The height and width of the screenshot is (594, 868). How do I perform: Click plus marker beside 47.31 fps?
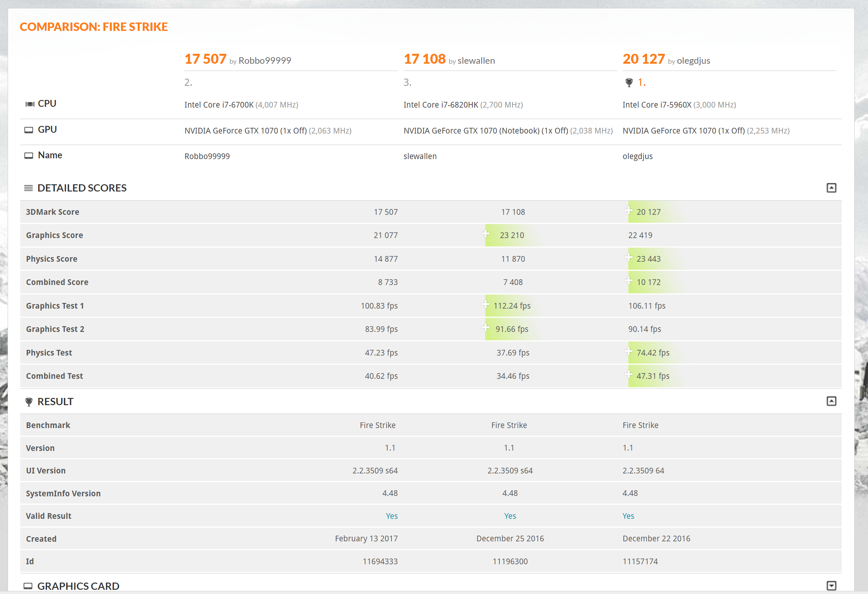tap(628, 374)
